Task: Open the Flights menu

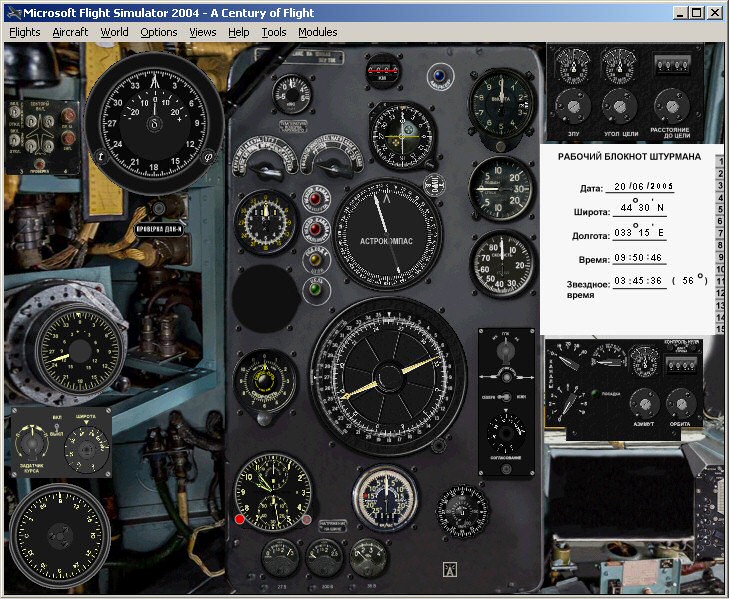Action: click(x=25, y=32)
